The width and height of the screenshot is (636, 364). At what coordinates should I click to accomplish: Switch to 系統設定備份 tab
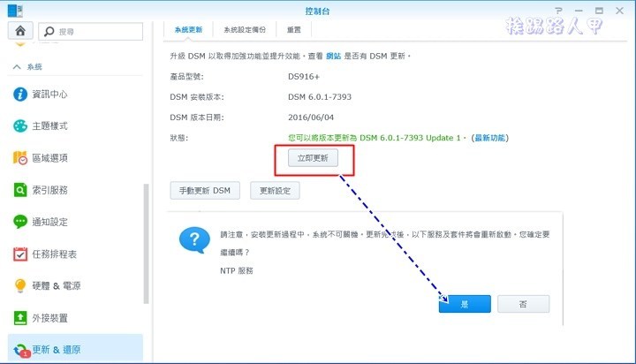coord(245,30)
